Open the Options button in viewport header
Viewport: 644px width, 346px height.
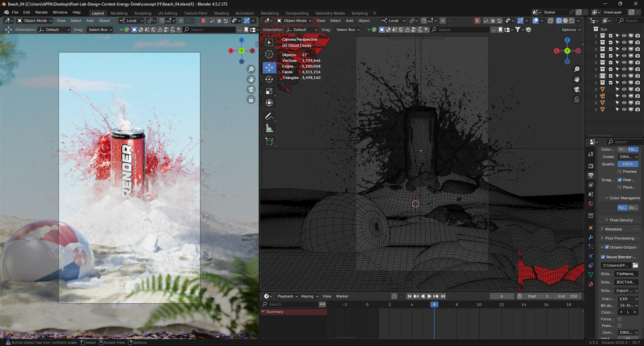click(571, 30)
